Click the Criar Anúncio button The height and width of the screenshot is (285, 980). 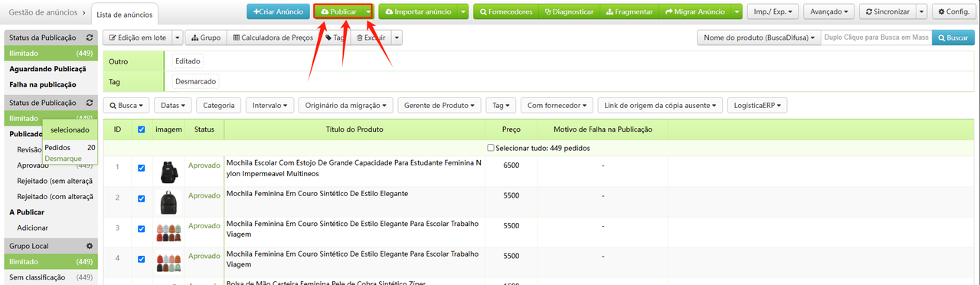pyautogui.click(x=278, y=12)
